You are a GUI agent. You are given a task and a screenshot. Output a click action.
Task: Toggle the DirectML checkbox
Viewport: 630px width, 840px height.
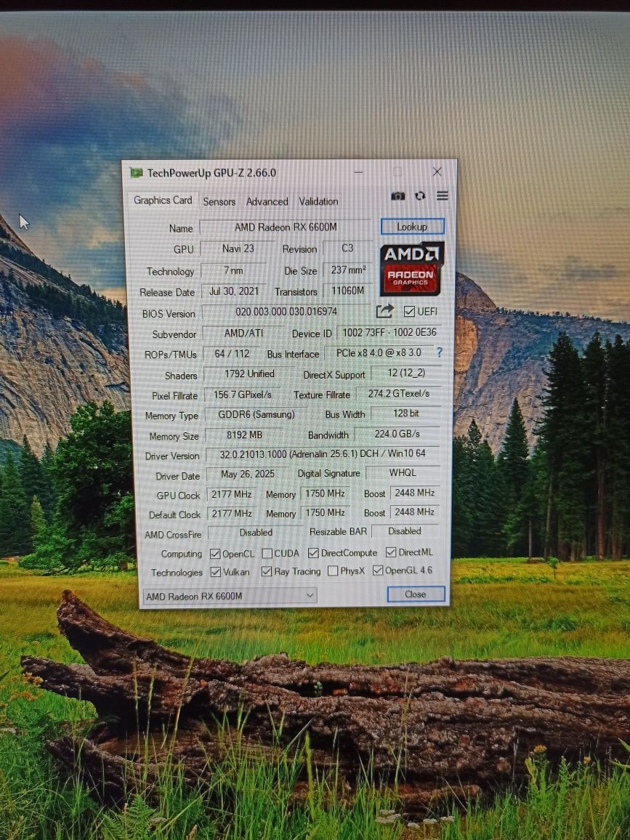390,552
